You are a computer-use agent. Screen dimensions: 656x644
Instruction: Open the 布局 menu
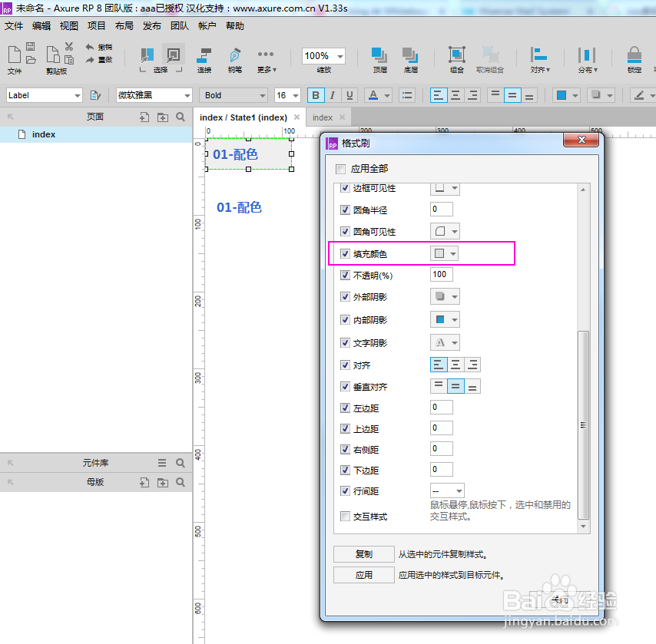(124, 26)
